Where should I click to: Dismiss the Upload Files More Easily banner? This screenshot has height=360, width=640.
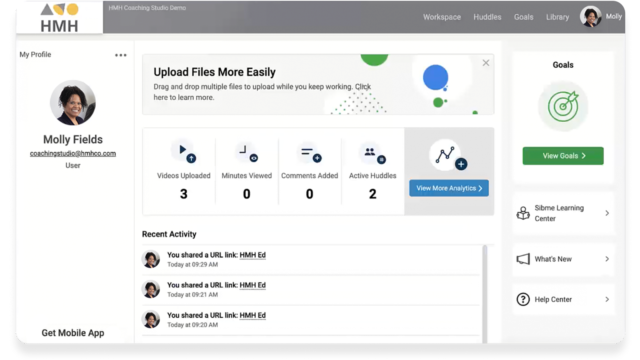(x=486, y=63)
